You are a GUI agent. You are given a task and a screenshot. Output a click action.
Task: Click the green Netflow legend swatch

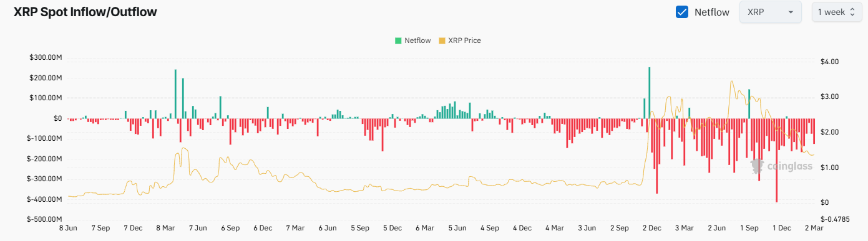click(398, 40)
